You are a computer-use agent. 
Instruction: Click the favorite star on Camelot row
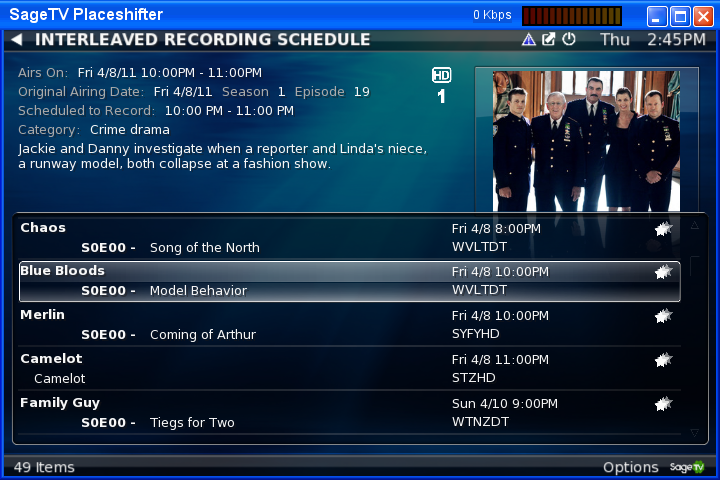coord(664,360)
